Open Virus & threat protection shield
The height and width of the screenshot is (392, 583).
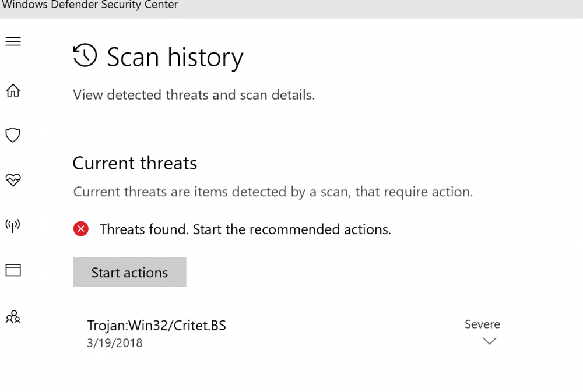[13, 135]
